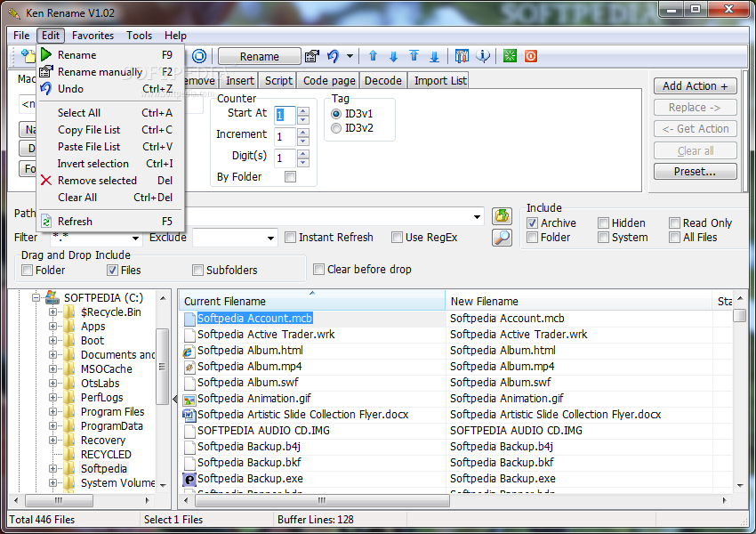
Task: Click the Softpedia Artistic Slide docx file icon
Action: (189, 415)
